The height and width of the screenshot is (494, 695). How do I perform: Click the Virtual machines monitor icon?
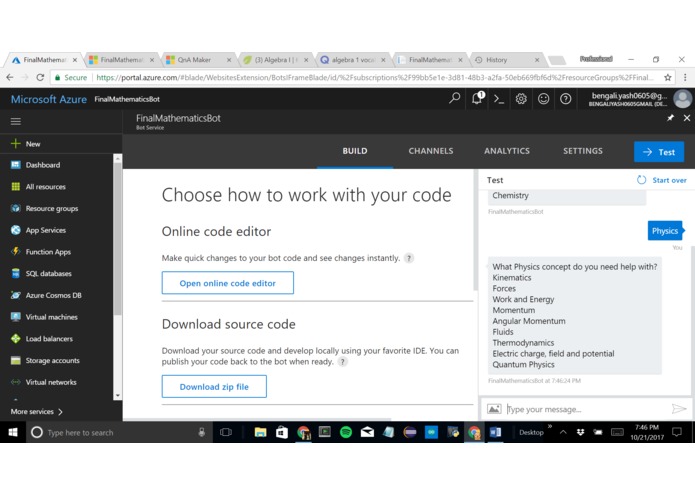(x=16, y=317)
